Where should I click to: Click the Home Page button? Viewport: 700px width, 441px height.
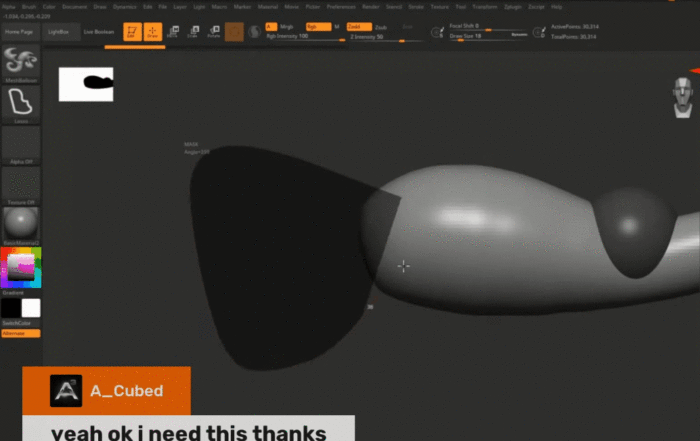[x=19, y=32]
